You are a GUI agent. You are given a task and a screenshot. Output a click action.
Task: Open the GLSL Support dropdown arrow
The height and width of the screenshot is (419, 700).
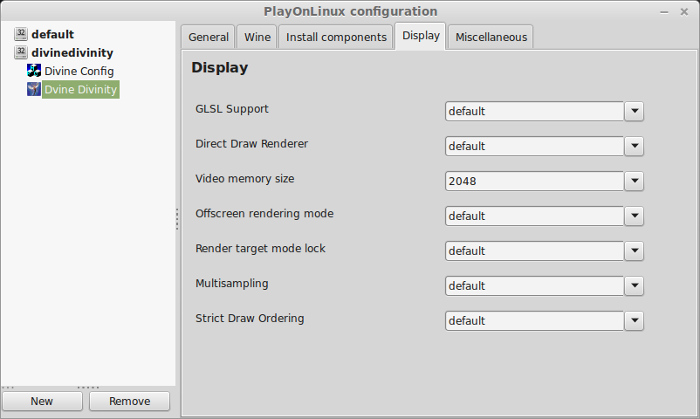click(634, 111)
